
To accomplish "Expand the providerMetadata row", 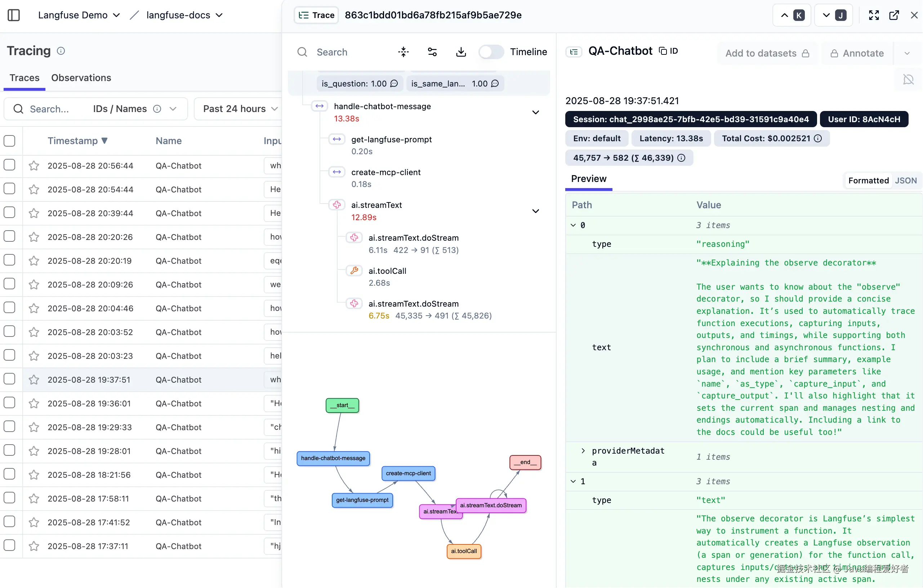I will tap(583, 451).
